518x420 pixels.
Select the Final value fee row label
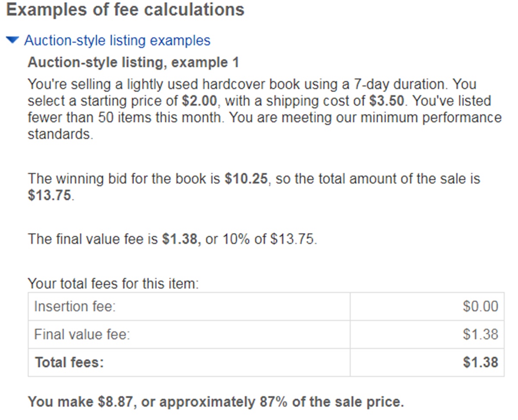[x=82, y=334]
